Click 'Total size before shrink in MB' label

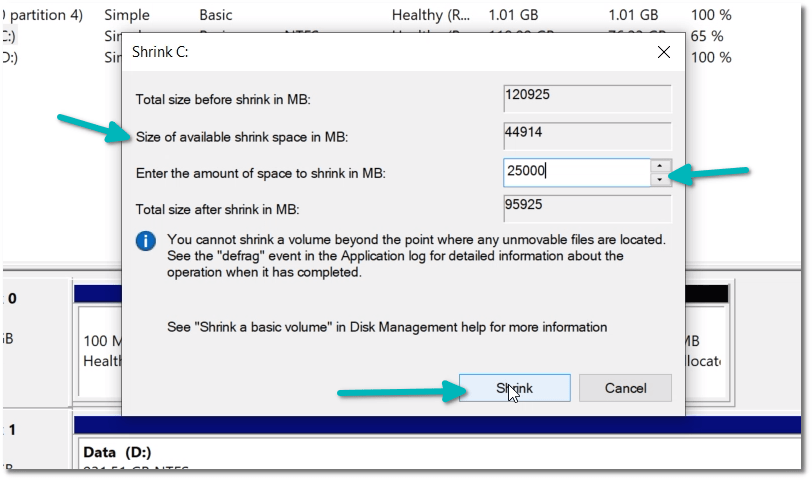coord(223,99)
